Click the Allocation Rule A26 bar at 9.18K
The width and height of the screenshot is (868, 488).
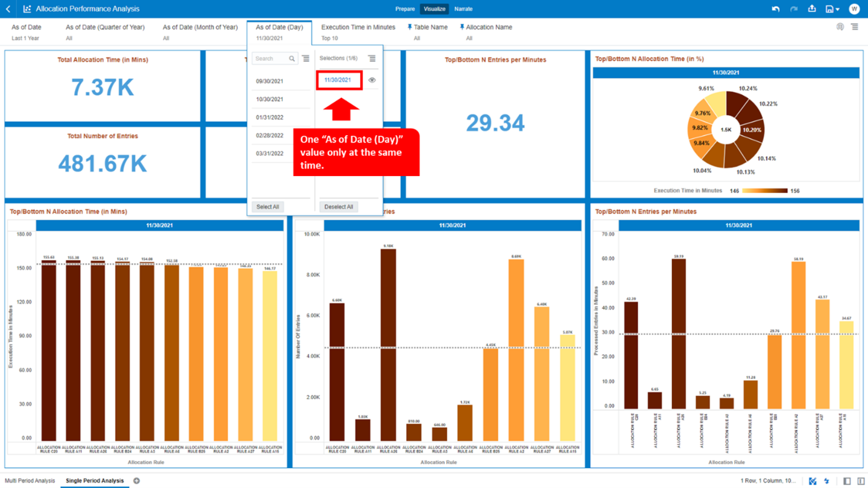pyautogui.click(x=388, y=345)
